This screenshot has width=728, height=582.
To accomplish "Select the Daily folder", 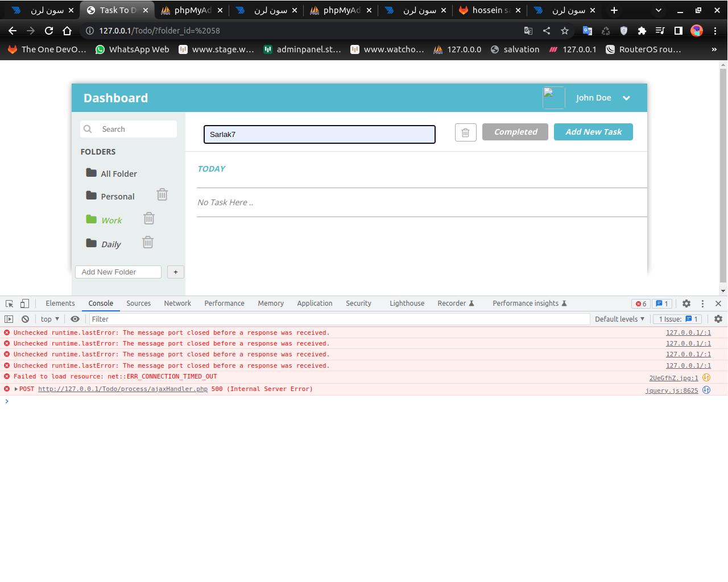I will click(104, 244).
